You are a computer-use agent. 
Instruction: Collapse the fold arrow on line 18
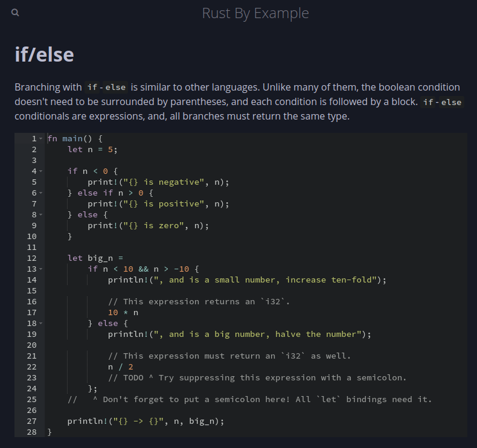(41, 324)
